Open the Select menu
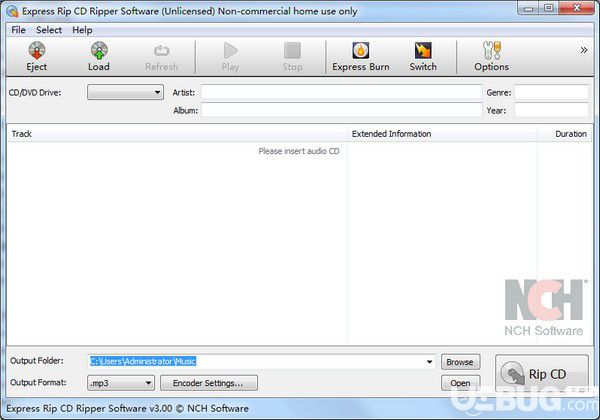 pyautogui.click(x=49, y=30)
